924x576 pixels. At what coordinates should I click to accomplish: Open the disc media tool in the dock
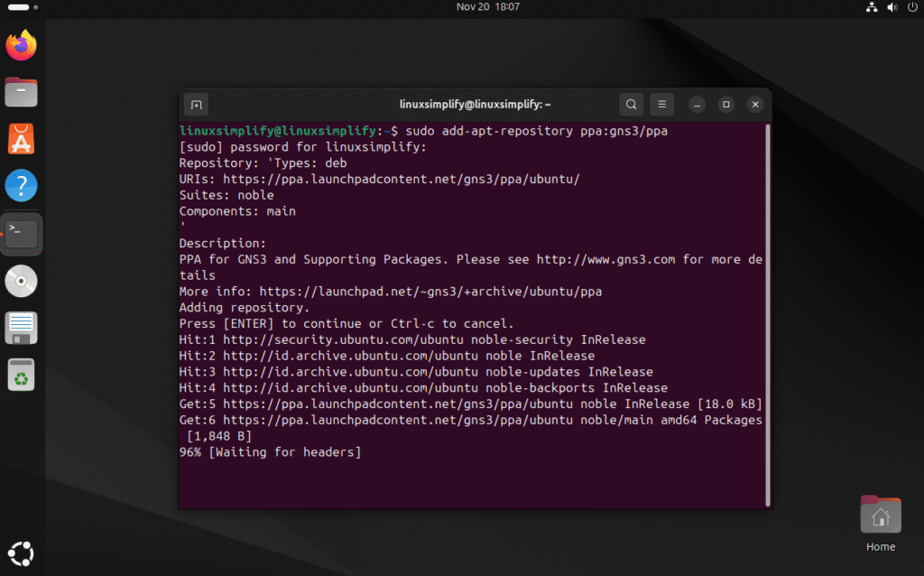21,280
